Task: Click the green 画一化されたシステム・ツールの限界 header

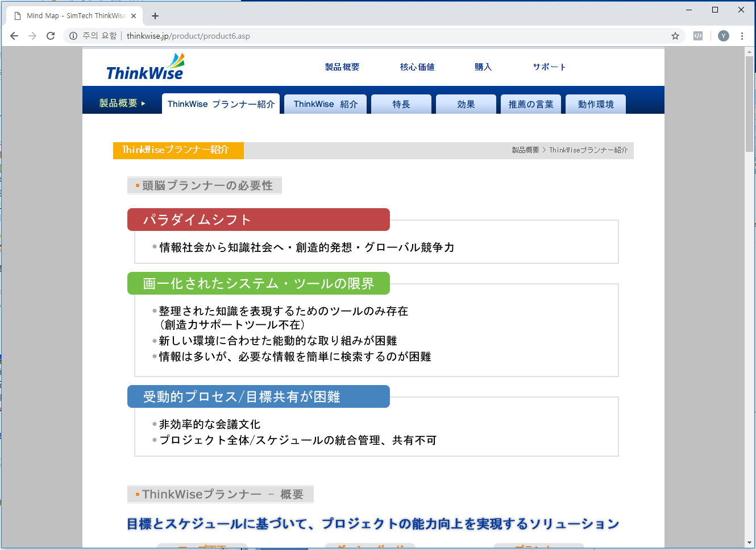Action: 259,283
